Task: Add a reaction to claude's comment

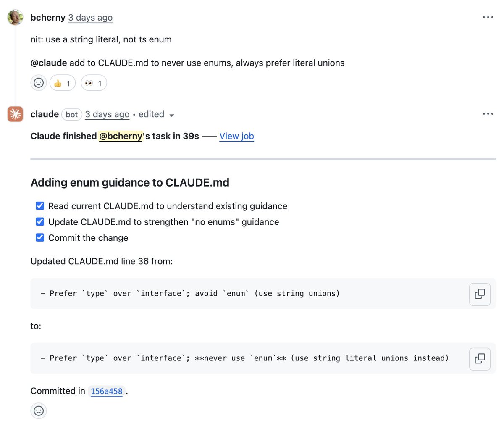Action: [x=39, y=411]
